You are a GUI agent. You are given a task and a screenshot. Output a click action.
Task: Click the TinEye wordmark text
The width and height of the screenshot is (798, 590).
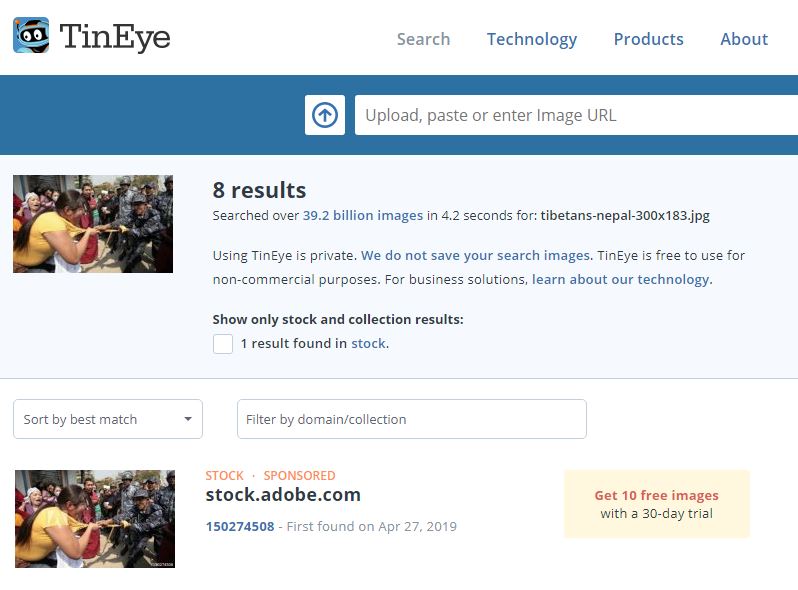pyautogui.click(x=115, y=37)
